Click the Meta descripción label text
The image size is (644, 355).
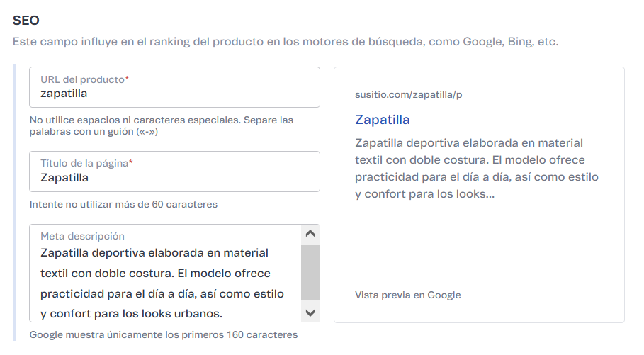click(x=82, y=236)
